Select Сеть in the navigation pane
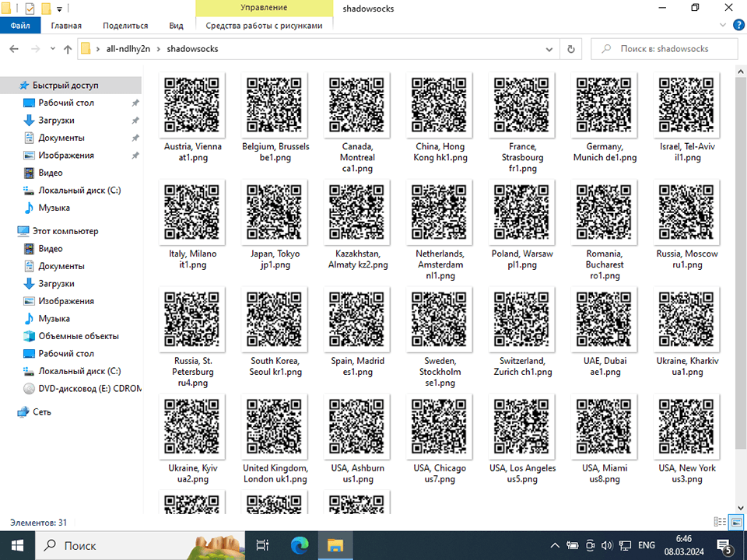747x560 pixels. click(42, 412)
